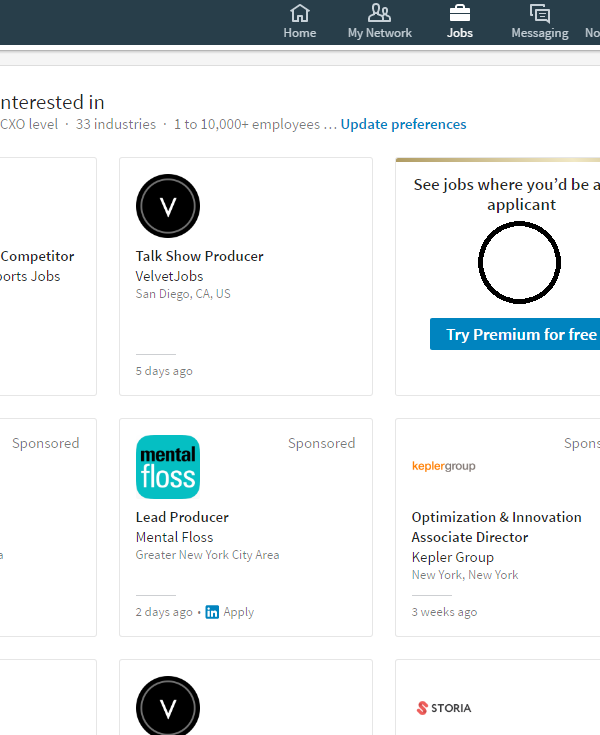Click the Mental Floss company name
Image resolution: width=600 pixels, height=735 pixels.
(x=174, y=537)
